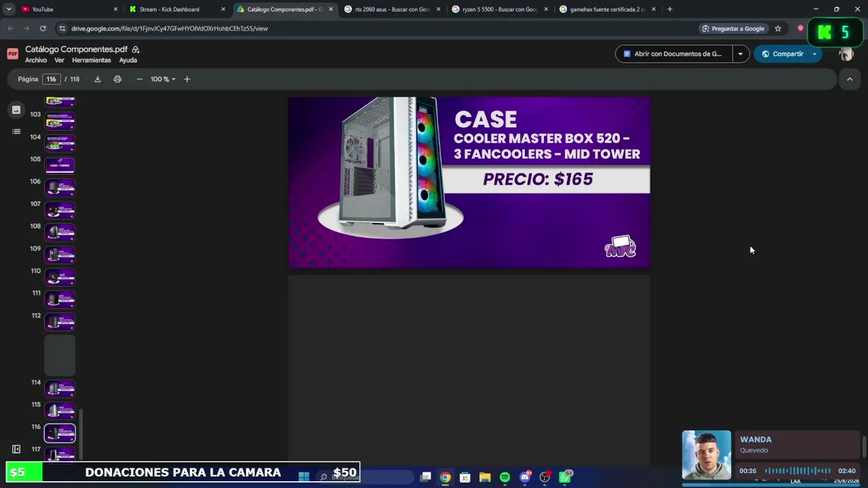Click the WANDA song title in overlay
The width and height of the screenshot is (868, 488).
pyautogui.click(x=755, y=439)
